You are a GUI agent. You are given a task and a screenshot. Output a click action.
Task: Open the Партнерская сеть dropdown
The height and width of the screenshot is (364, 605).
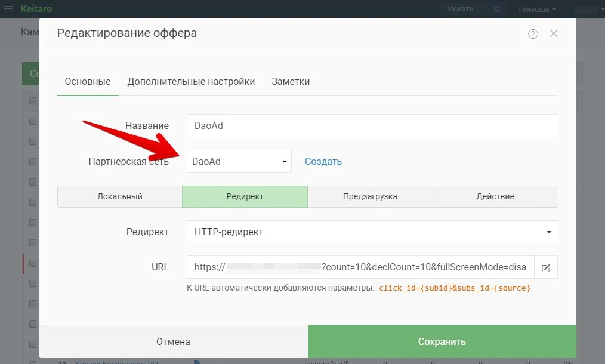click(239, 161)
